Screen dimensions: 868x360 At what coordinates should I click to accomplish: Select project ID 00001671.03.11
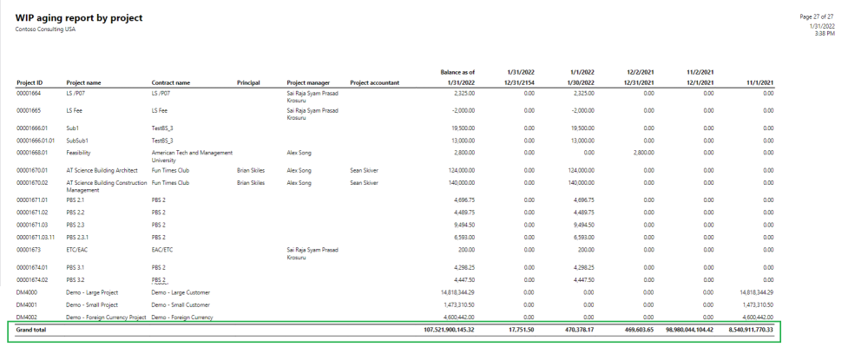pos(36,237)
